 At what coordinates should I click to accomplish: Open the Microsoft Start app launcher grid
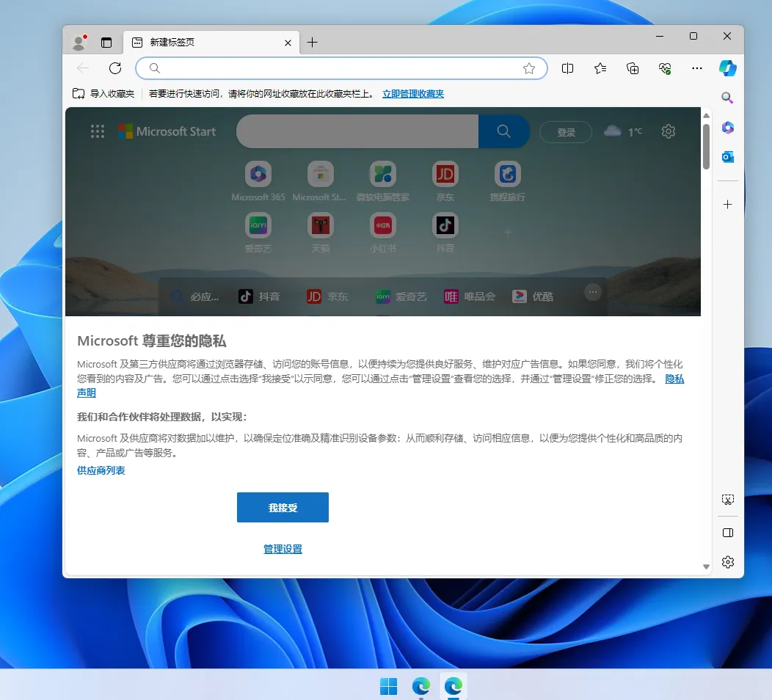[97, 131]
